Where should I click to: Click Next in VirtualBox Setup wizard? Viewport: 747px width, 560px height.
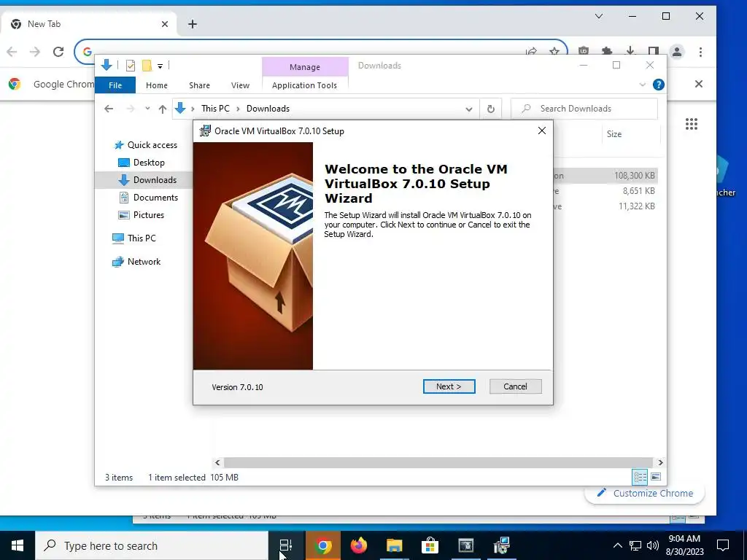[449, 386]
